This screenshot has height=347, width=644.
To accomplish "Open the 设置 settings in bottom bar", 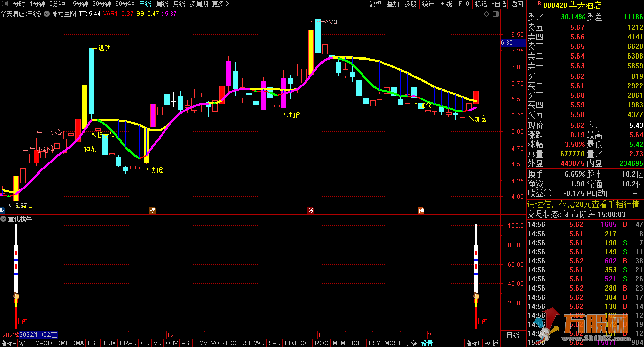I will coord(427,343).
